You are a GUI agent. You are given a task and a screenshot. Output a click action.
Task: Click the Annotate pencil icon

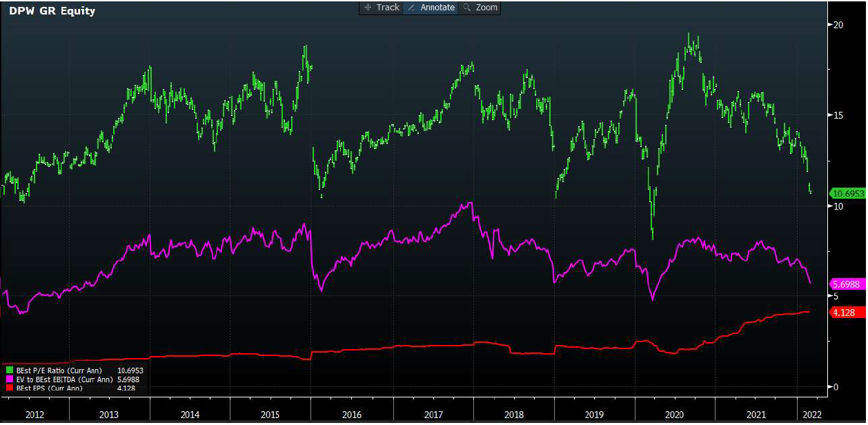point(411,8)
